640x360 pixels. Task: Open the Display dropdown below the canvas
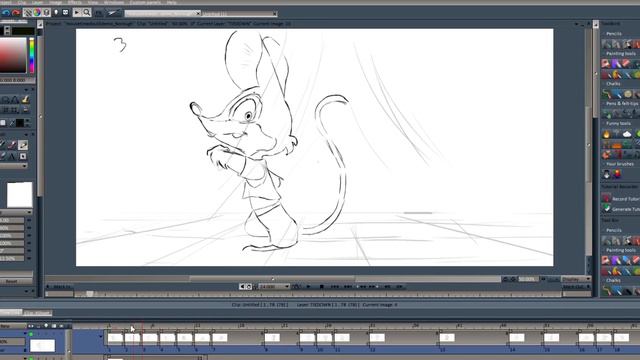click(576, 279)
